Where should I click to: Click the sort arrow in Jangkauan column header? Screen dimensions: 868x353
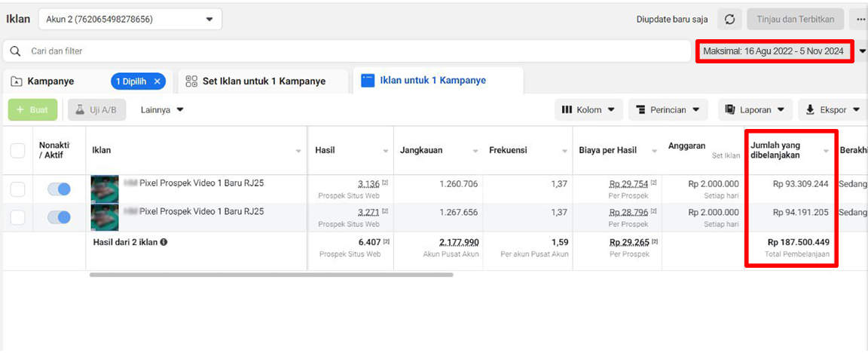[475, 151]
